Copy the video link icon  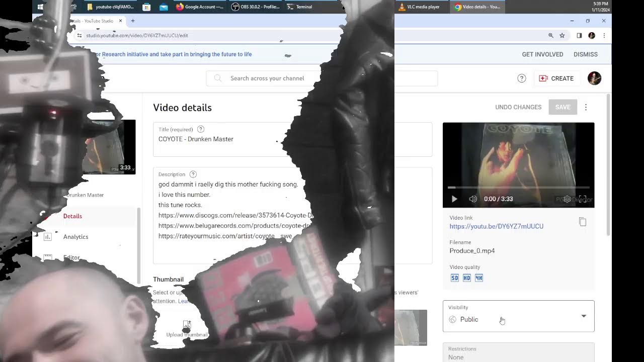coord(583,222)
